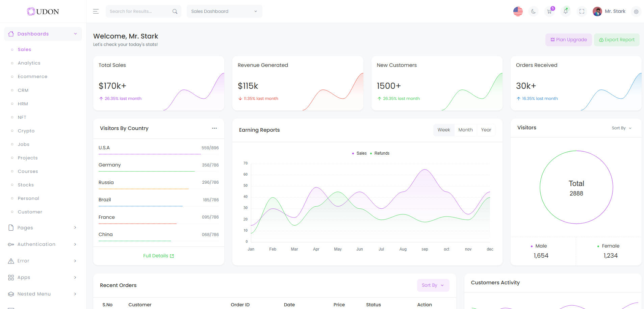
Task: Click the Revenue Generated card
Action: 298,83
